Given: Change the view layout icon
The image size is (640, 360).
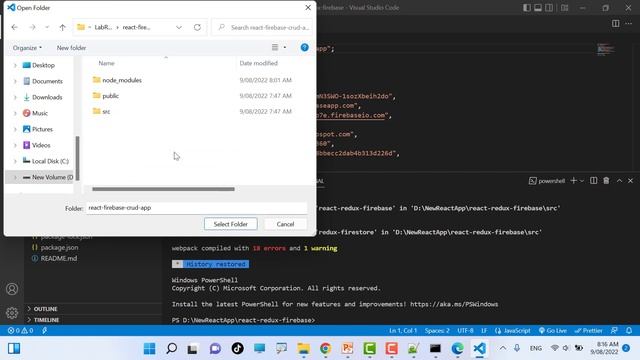Looking at the screenshot, I should click(275, 47).
